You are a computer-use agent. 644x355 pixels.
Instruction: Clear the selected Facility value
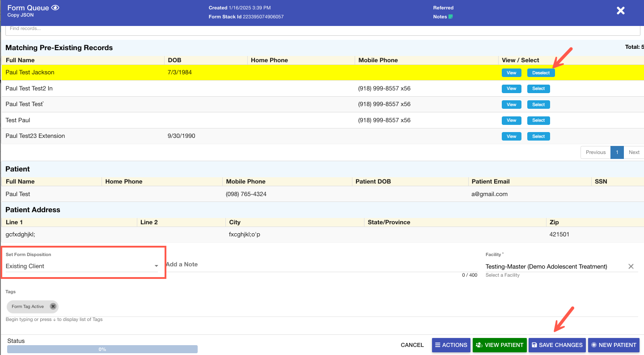pyautogui.click(x=631, y=266)
